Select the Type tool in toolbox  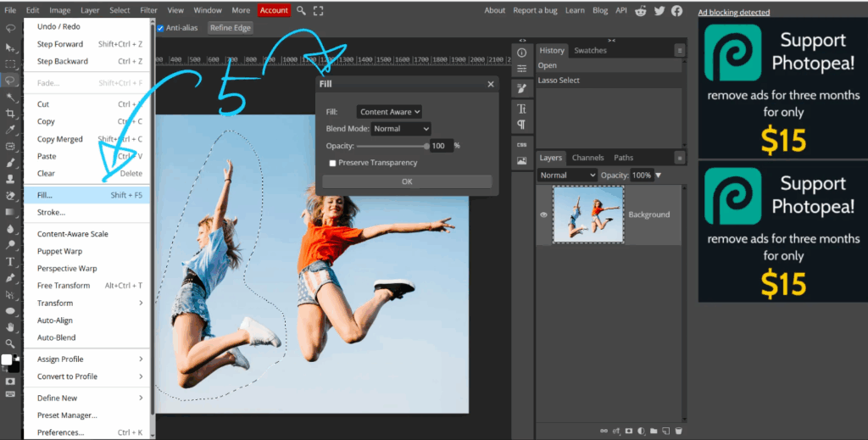[10, 262]
